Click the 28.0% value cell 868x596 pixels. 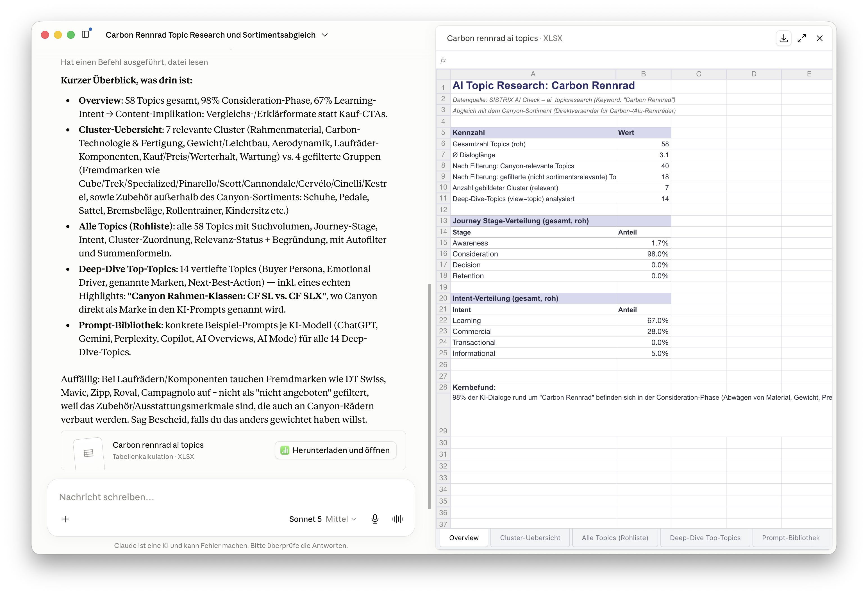pyautogui.click(x=643, y=331)
